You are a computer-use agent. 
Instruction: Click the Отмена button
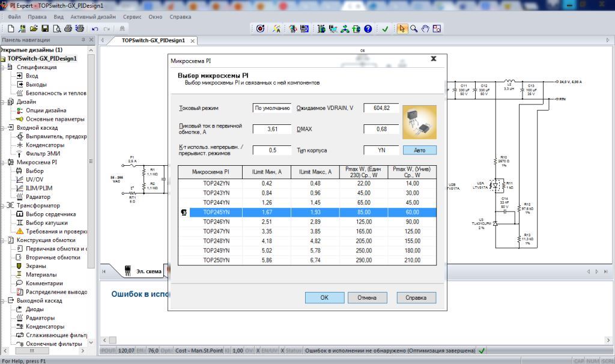[367, 298]
